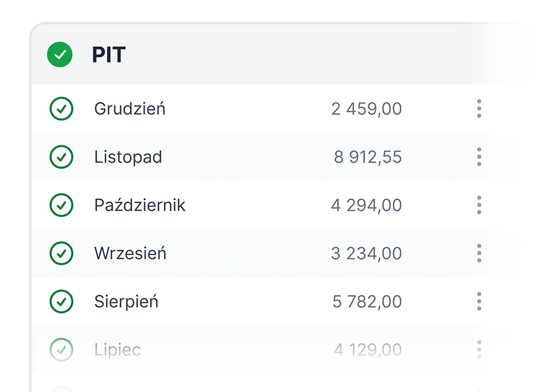Click the Sierpień check circle icon
The height and width of the screenshot is (392, 536).
tap(61, 302)
